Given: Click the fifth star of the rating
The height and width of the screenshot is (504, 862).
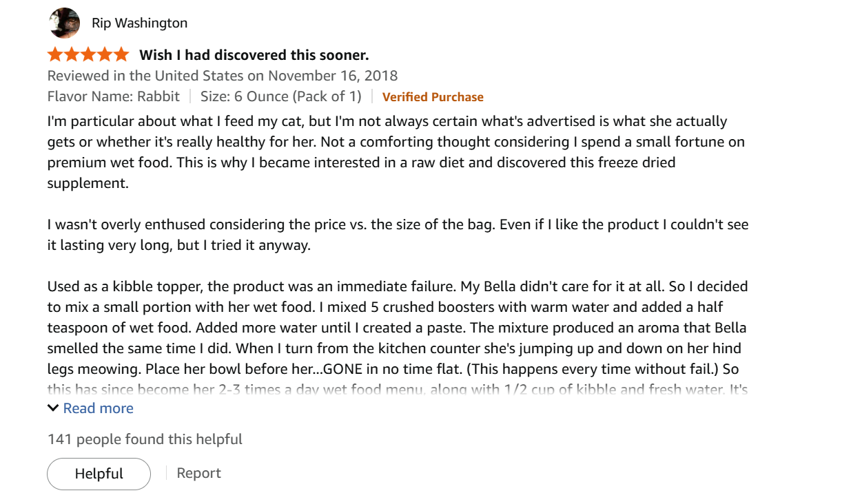Looking at the screenshot, I should 123,54.
